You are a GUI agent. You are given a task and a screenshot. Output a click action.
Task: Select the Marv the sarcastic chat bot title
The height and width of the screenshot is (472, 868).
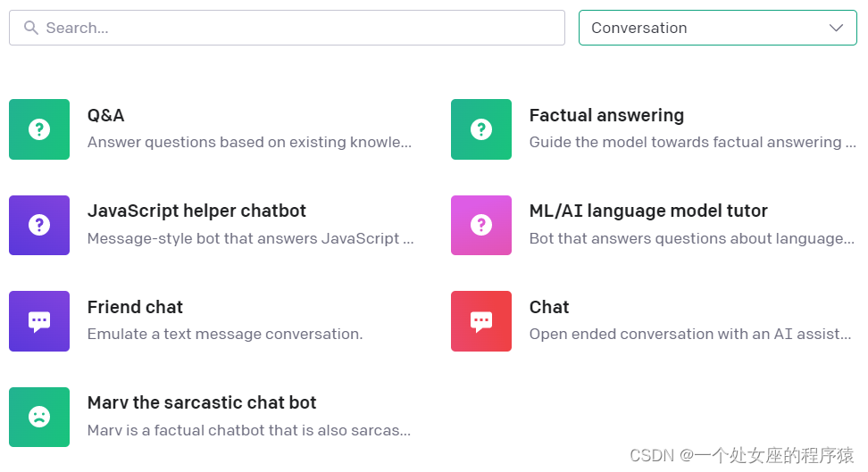(202, 402)
